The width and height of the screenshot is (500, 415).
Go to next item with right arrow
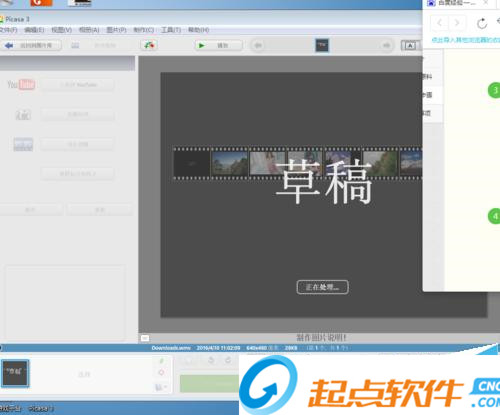[x=386, y=45]
